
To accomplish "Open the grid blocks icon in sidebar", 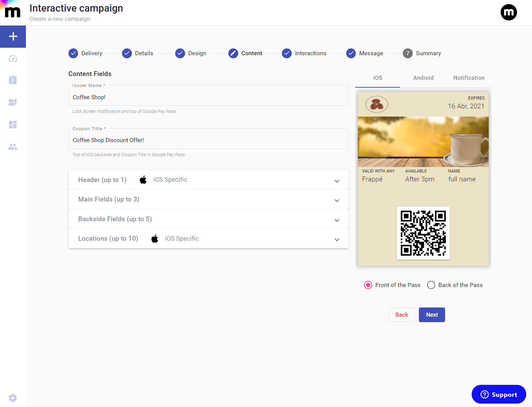I will (13, 124).
